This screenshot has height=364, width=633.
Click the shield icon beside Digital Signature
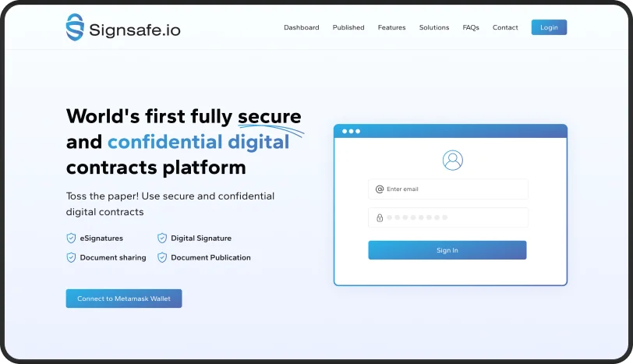coord(162,239)
